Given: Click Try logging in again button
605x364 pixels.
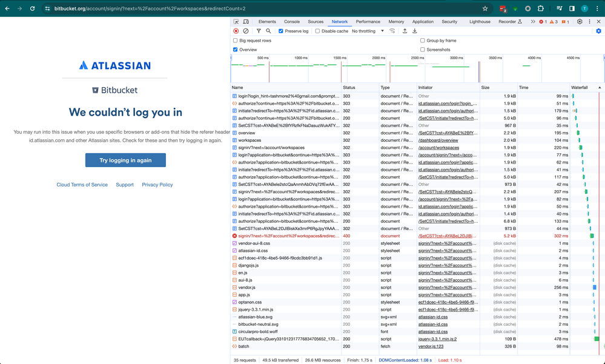Looking at the screenshot, I should click(125, 160).
